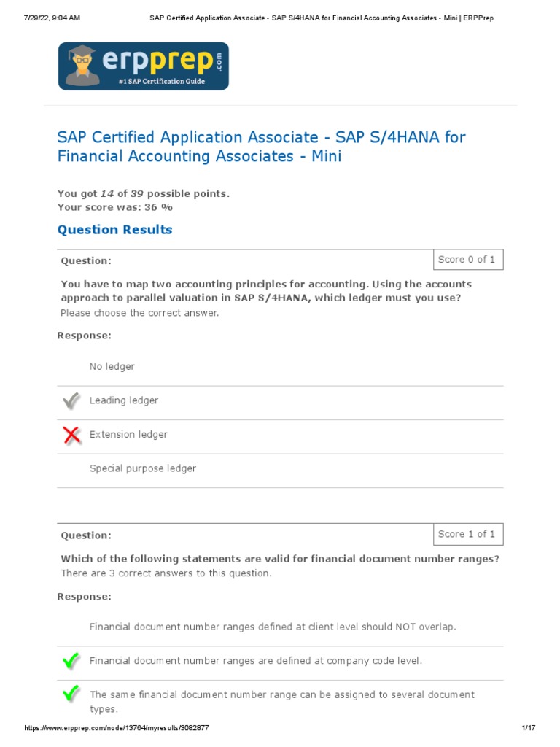
Task: Click the green checkmark beside company code level
Action: (71, 661)
